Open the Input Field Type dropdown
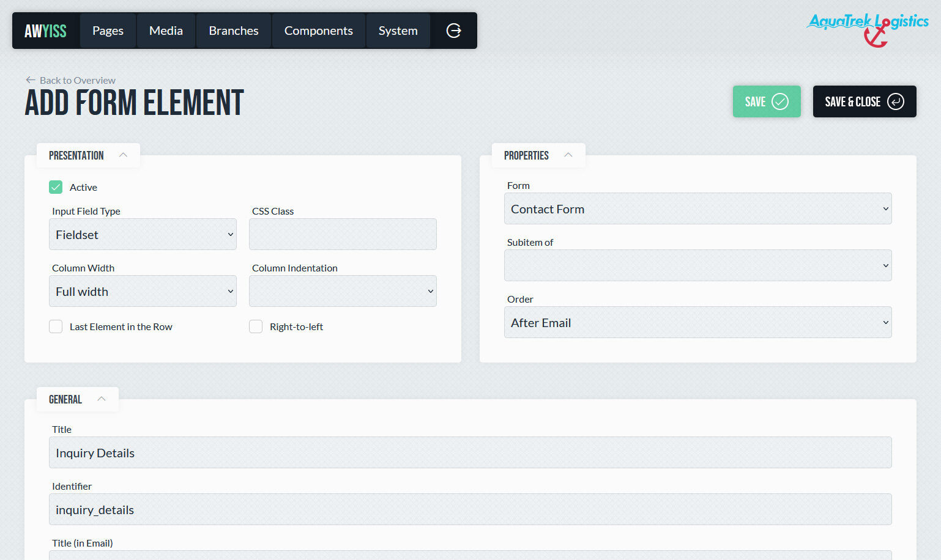 (143, 235)
